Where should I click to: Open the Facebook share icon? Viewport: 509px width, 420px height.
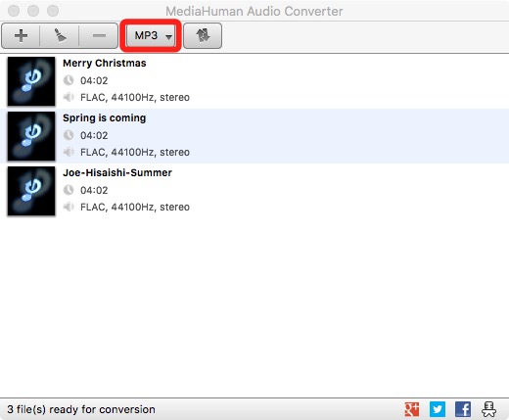pos(463,409)
